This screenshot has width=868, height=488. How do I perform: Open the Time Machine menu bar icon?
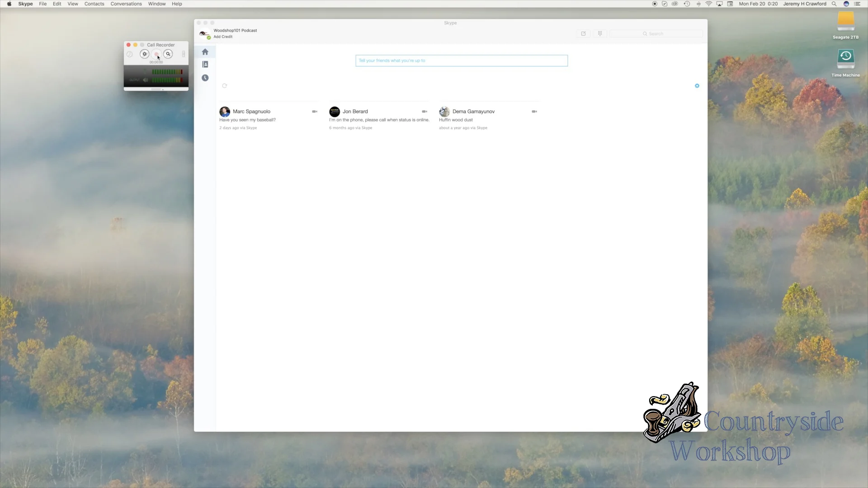click(687, 4)
